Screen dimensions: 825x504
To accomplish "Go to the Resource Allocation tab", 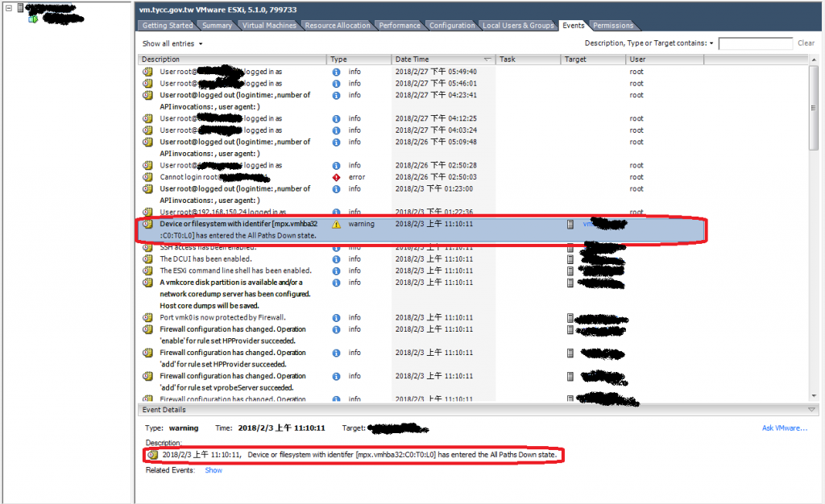I will point(338,25).
